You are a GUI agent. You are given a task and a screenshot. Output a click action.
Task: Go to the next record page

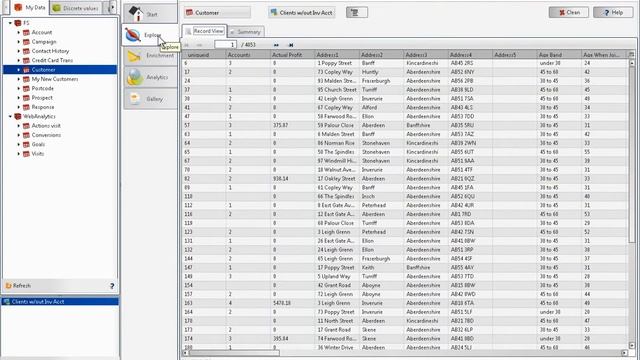276,44
